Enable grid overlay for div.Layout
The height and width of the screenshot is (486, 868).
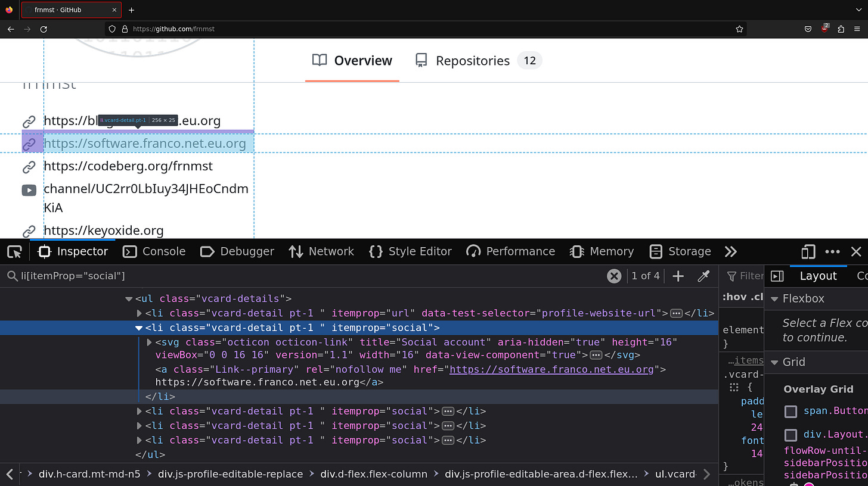(x=790, y=434)
